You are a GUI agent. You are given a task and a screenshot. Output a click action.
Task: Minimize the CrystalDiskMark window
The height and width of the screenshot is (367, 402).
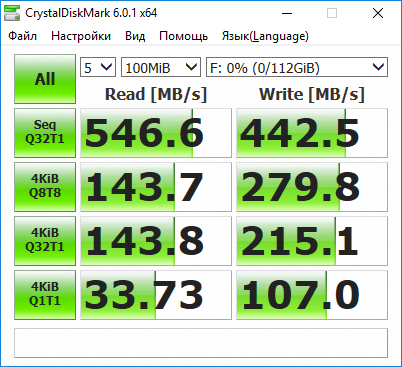pos(287,13)
